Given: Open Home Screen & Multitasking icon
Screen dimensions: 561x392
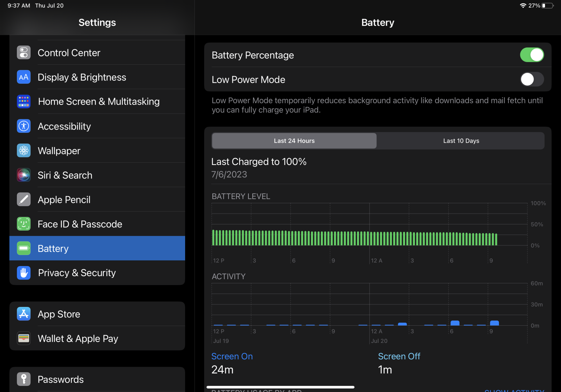Looking at the screenshot, I should pyautogui.click(x=24, y=102).
